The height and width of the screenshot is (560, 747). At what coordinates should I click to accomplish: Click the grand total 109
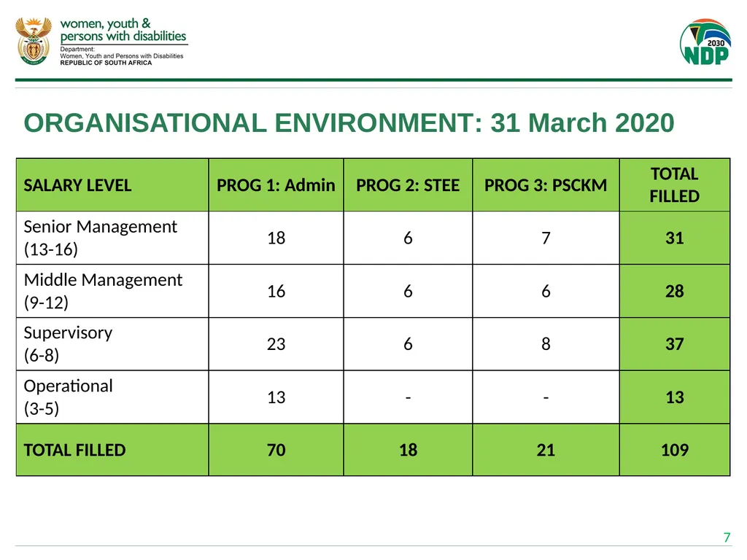point(675,450)
